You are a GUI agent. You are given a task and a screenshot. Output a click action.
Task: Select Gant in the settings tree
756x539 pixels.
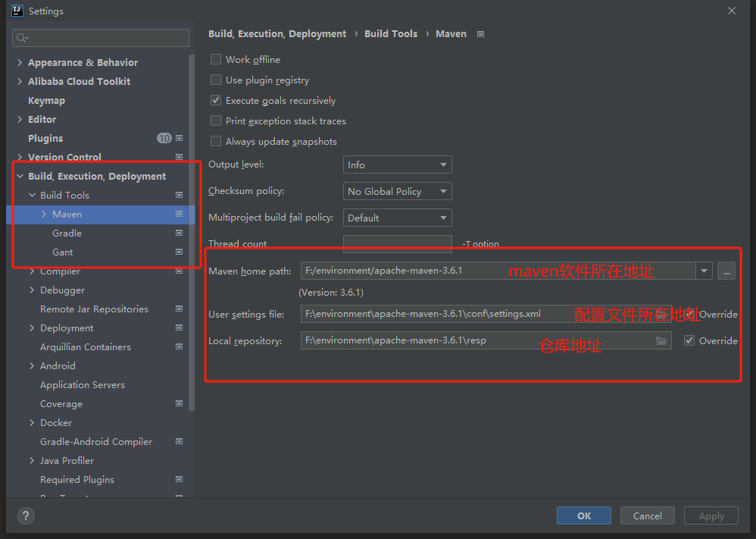tap(63, 252)
